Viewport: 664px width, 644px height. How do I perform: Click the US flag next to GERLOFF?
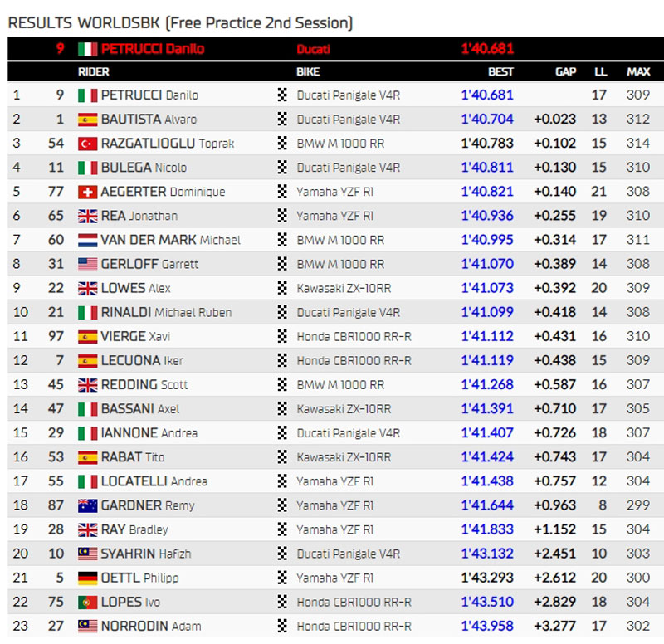[x=87, y=264]
